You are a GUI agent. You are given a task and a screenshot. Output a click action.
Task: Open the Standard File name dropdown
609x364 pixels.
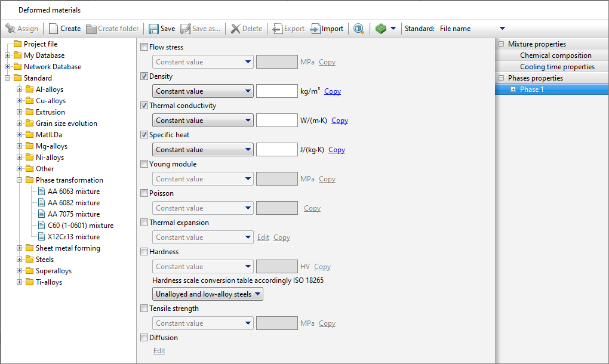coord(472,29)
